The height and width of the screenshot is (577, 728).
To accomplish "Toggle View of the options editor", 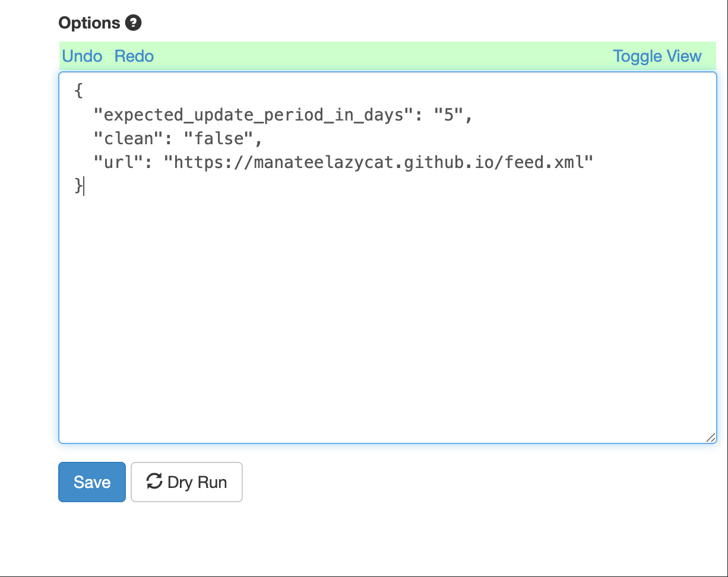I will (657, 56).
